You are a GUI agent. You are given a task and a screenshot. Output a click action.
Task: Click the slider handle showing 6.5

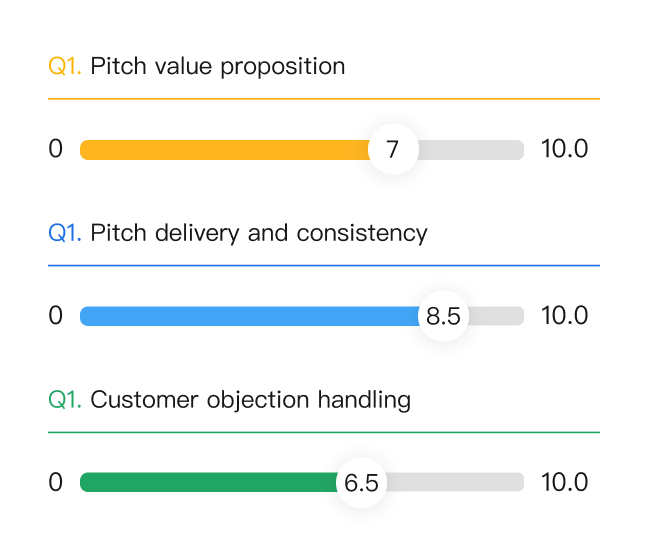[361, 483]
